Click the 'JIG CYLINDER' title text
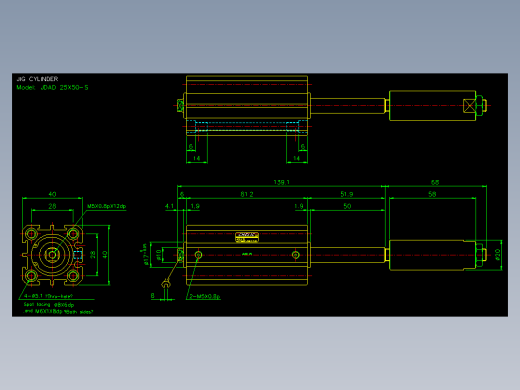 tap(37, 79)
